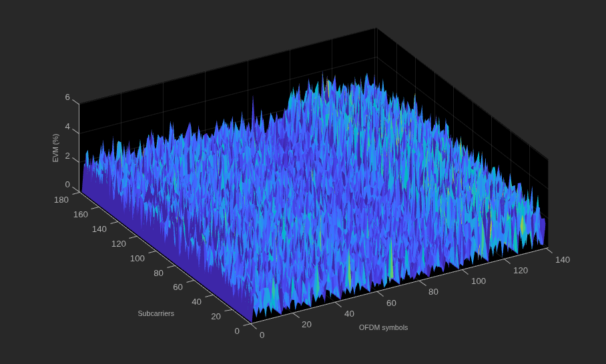Click the 0 tick on EVM axis

[67, 185]
